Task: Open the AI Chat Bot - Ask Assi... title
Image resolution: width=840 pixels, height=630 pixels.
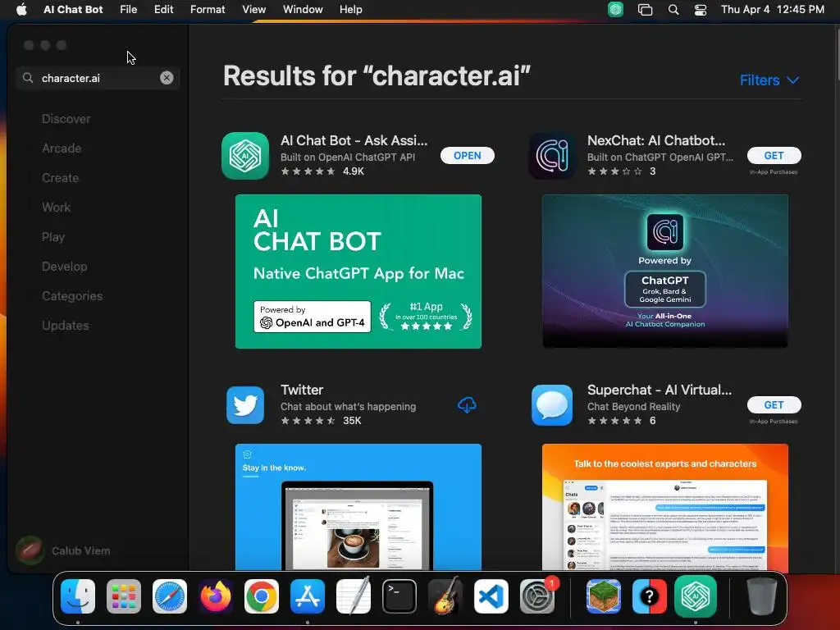Action: click(354, 140)
